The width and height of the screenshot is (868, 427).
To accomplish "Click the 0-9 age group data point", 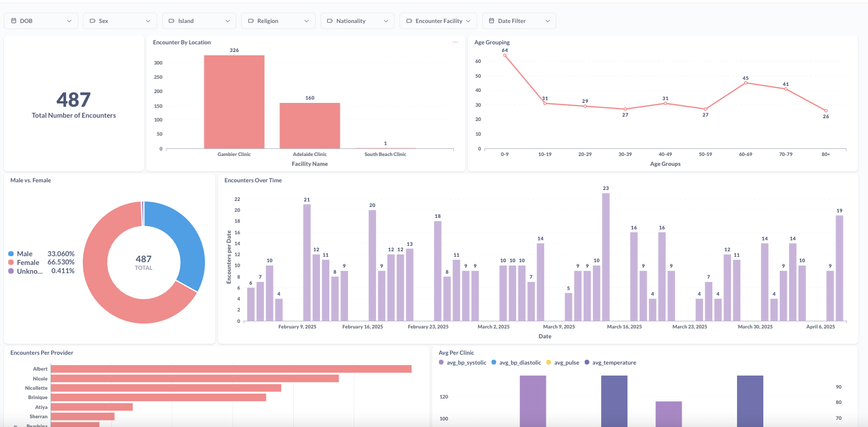I will point(505,55).
